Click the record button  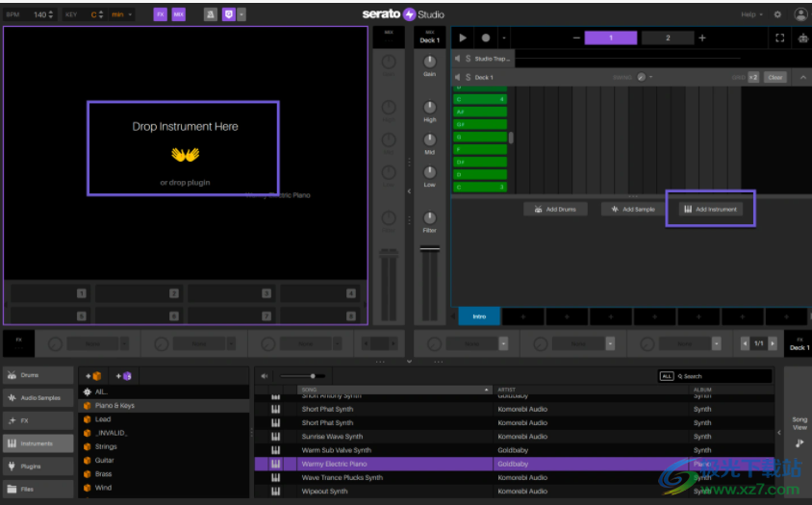[x=485, y=38]
